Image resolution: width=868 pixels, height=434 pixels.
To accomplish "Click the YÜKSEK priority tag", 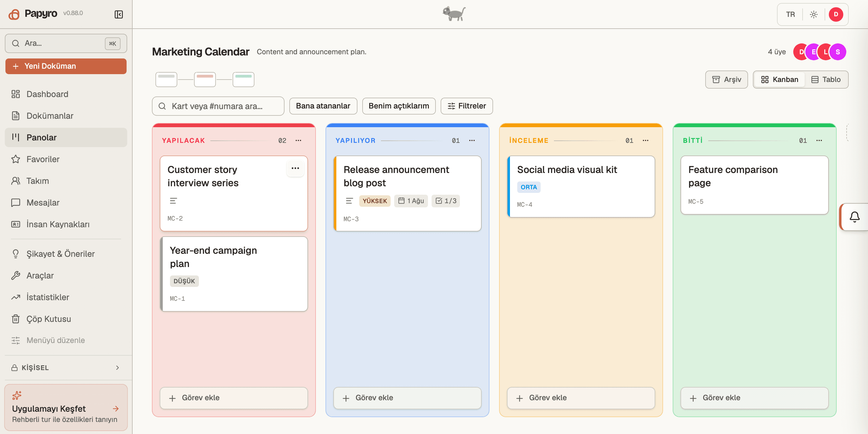I will click(x=375, y=201).
